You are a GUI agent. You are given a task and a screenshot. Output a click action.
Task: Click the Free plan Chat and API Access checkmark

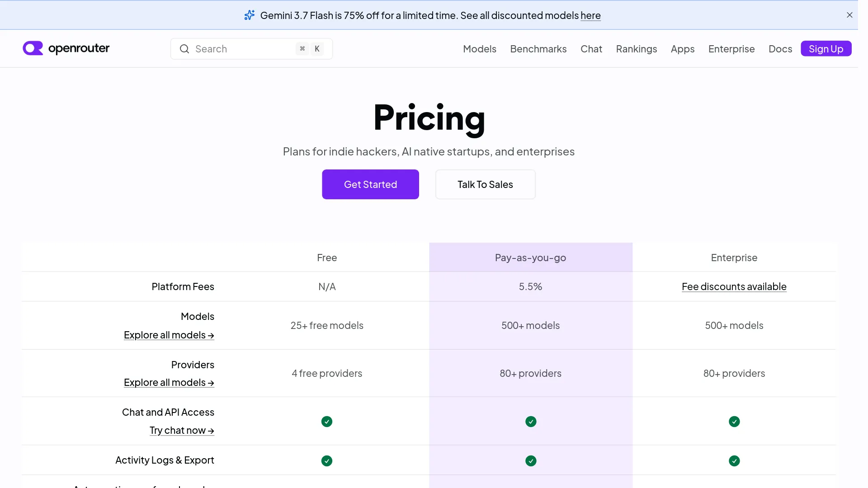[x=327, y=422]
